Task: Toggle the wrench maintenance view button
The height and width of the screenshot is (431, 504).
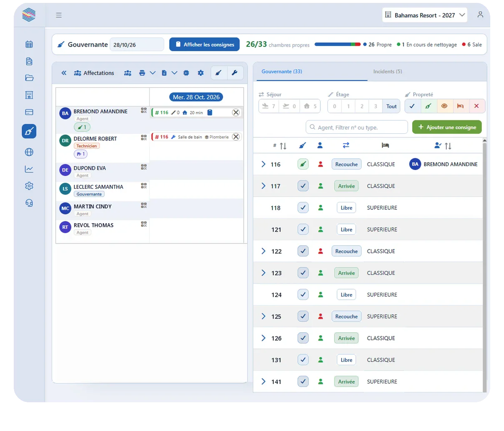Action: [235, 73]
